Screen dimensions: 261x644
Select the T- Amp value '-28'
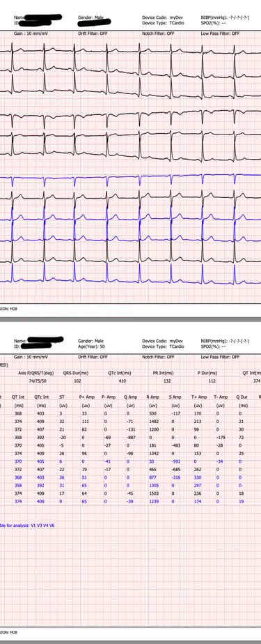tap(219, 445)
